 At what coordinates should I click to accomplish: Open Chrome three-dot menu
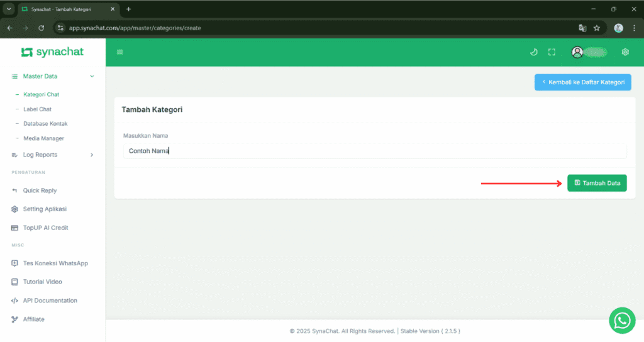tap(634, 28)
